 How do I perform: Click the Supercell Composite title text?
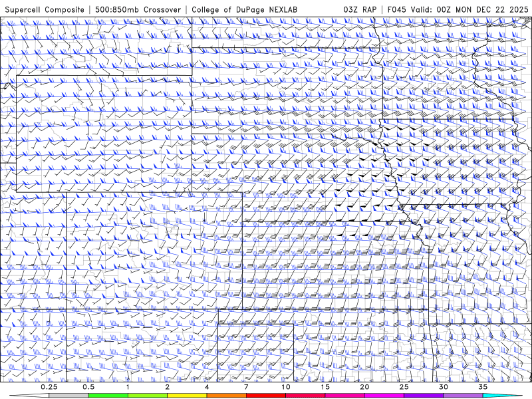point(45,9)
